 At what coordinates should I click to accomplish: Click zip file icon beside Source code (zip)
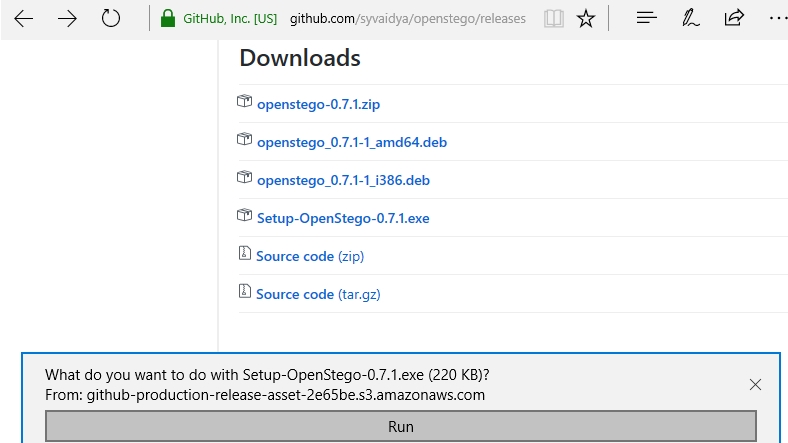244,253
